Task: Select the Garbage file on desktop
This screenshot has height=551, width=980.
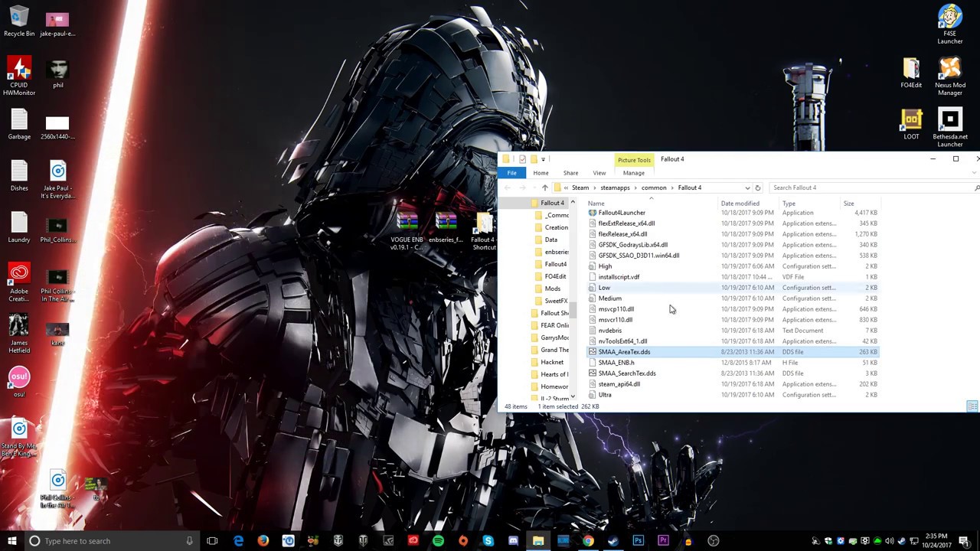Action: (19, 125)
